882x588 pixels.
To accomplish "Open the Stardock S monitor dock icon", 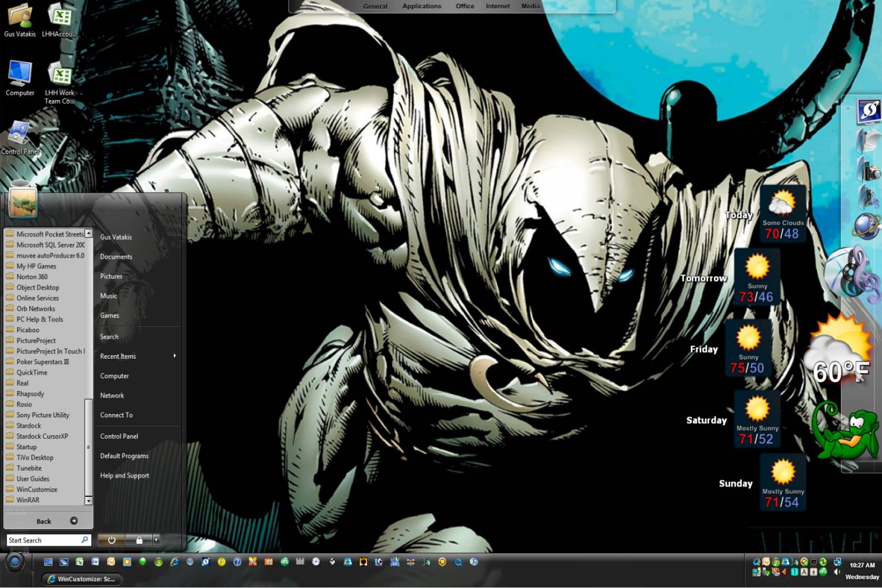I will click(x=868, y=111).
